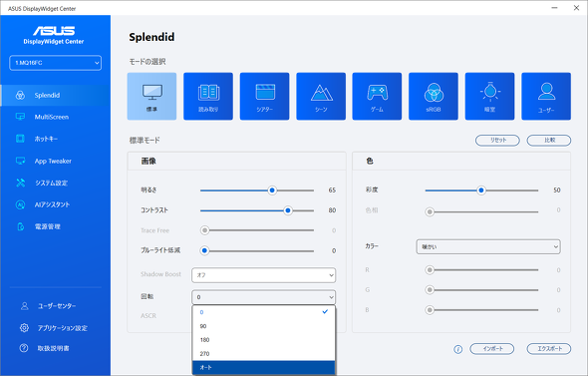Open the Hotkey (ホットキー) section
The width and height of the screenshot is (588, 376).
[x=55, y=139]
